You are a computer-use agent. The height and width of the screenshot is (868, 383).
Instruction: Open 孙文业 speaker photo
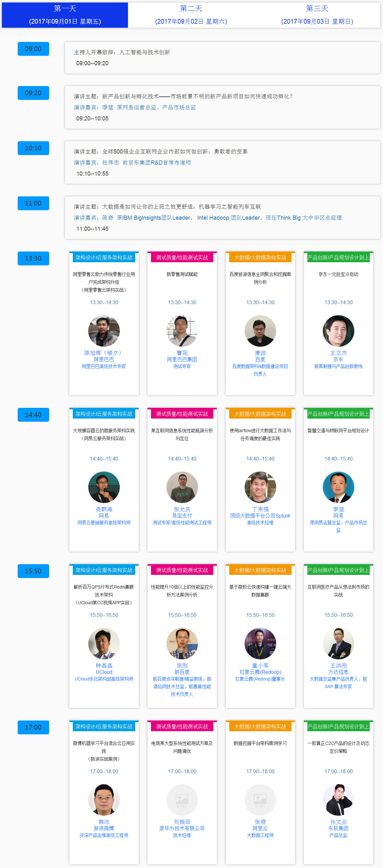339,800
